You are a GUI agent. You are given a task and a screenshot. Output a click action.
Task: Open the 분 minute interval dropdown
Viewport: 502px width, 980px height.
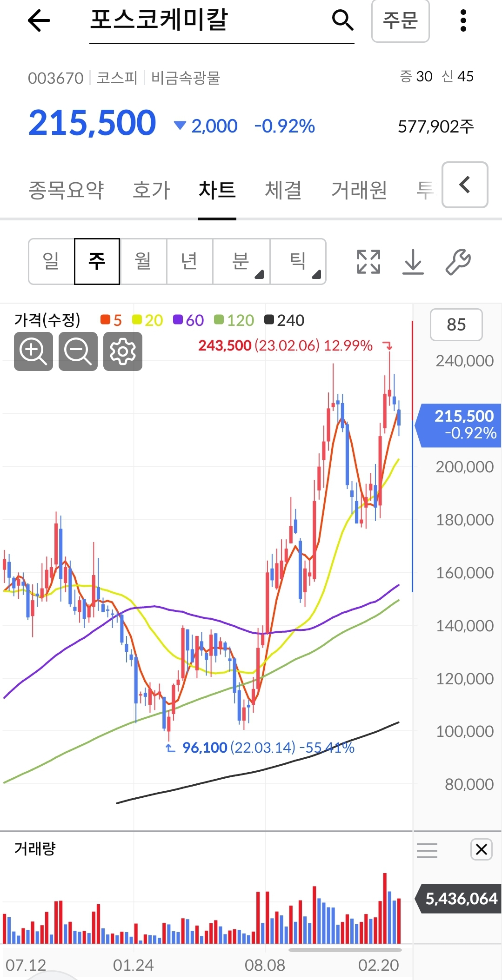click(241, 261)
